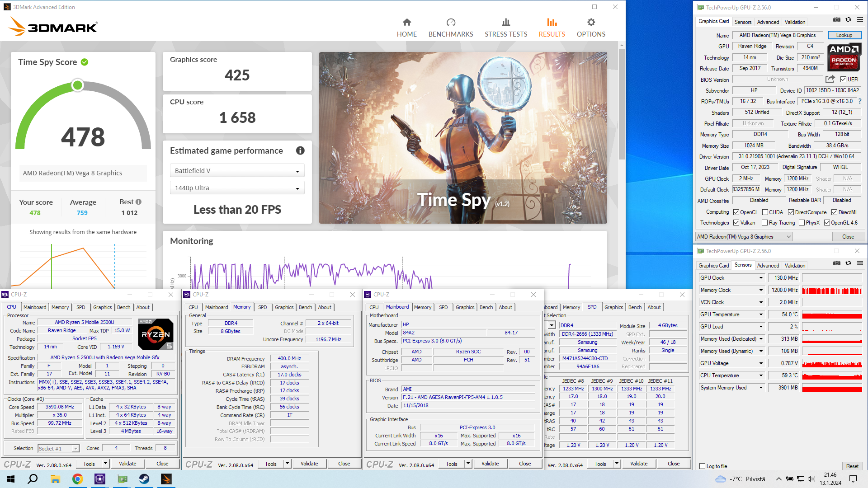Open SPD tab in the CPU-Z Memory window
868x488 pixels.
coord(263,307)
